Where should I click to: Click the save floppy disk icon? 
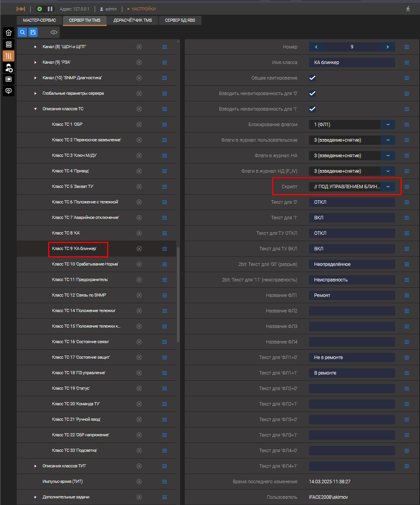click(33, 32)
